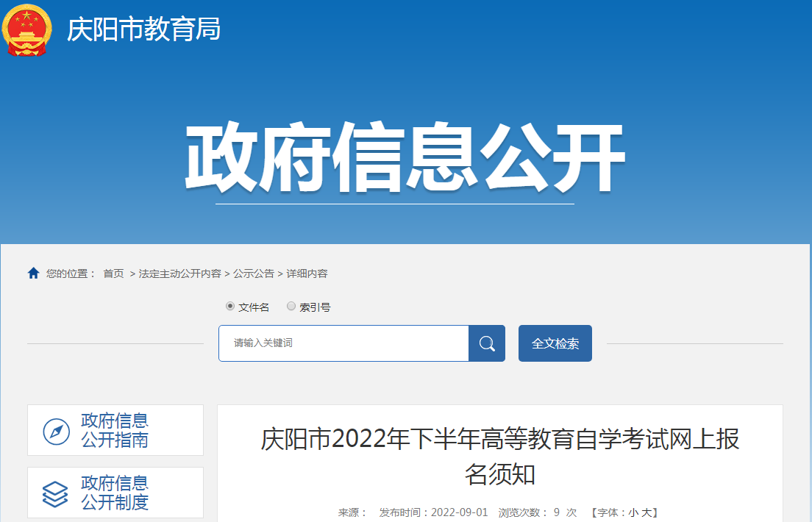Click the publish date 2022-09-01
Screen dimensions: 812x522
pos(460,512)
